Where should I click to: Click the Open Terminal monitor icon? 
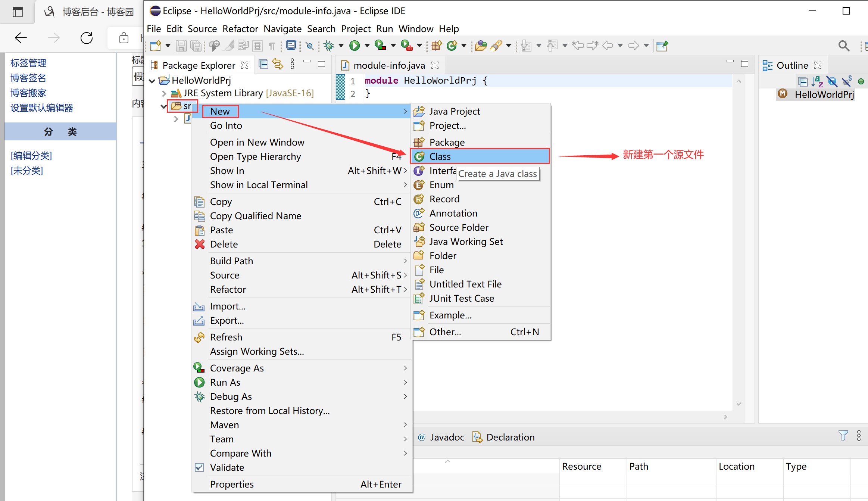(x=291, y=46)
